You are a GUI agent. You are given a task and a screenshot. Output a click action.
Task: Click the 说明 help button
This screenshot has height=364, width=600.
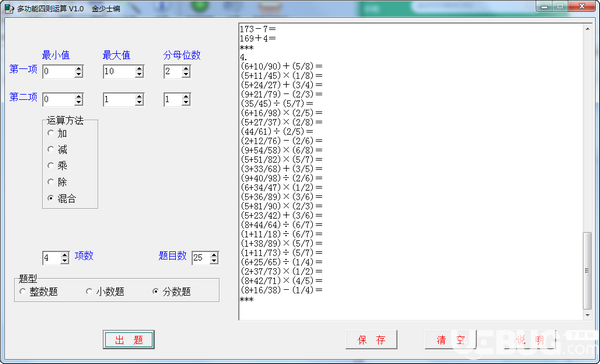point(530,340)
